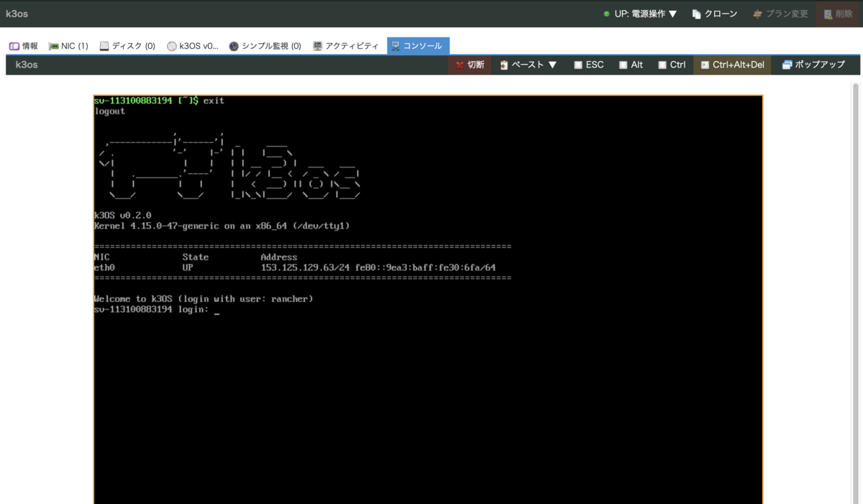Viewport: 863px width, 504px height.
Task: Open the console in ポップアップ window
Action: click(x=813, y=65)
